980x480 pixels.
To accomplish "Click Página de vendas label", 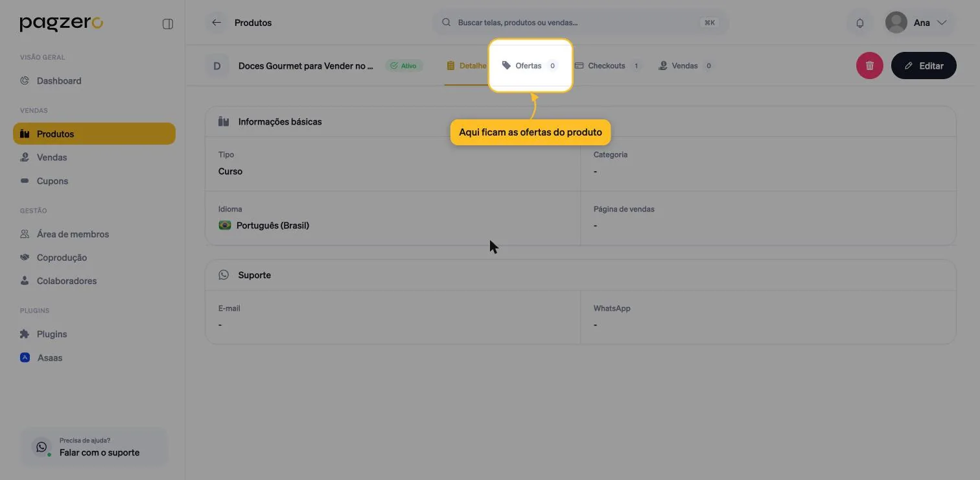I will 624,210.
